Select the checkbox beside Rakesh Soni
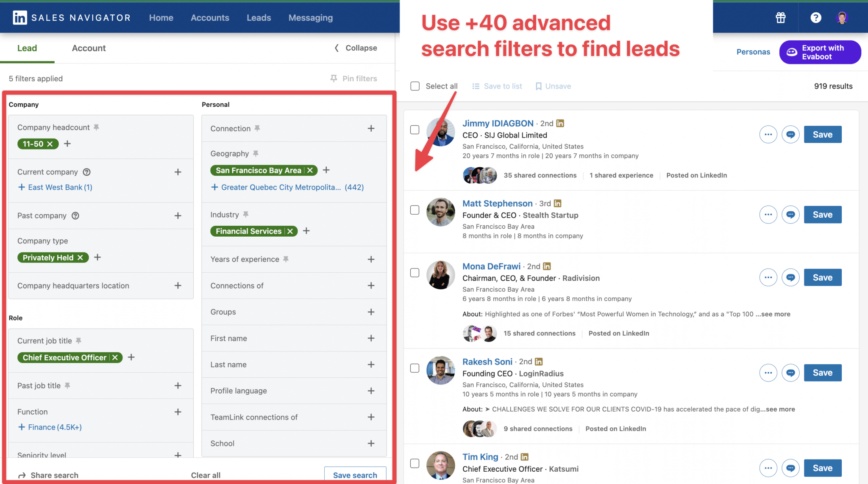Viewport: 868px width, 484px height. click(x=415, y=368)
